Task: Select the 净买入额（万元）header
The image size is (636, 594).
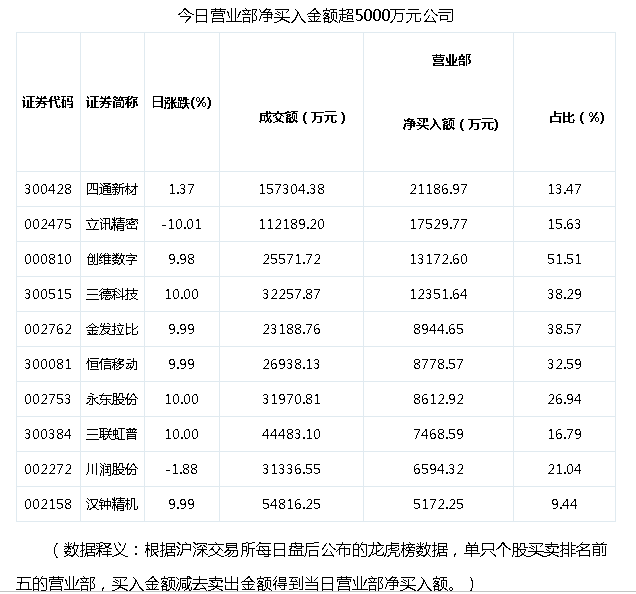Action: (x=450, y=124)
